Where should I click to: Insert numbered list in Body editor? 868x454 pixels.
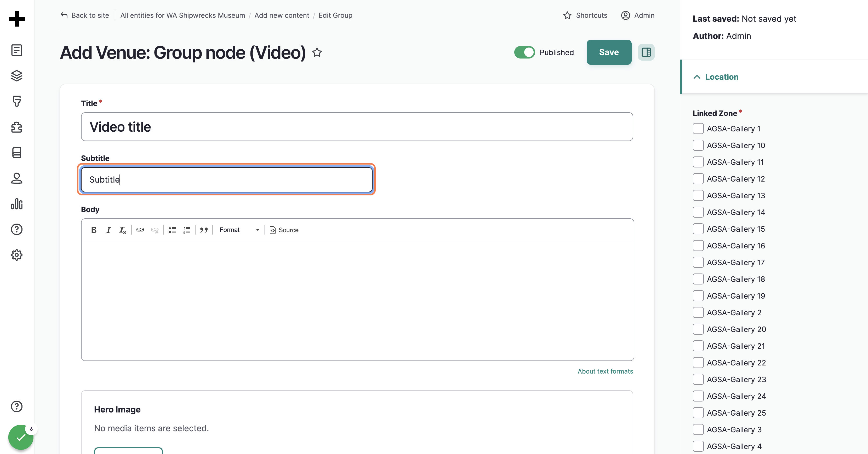(187, 230)
